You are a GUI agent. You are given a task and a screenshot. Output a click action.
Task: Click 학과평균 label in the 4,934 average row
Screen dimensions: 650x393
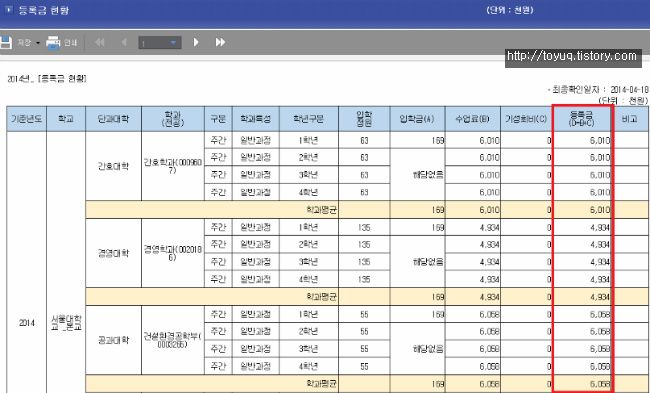tap(321, 297)
